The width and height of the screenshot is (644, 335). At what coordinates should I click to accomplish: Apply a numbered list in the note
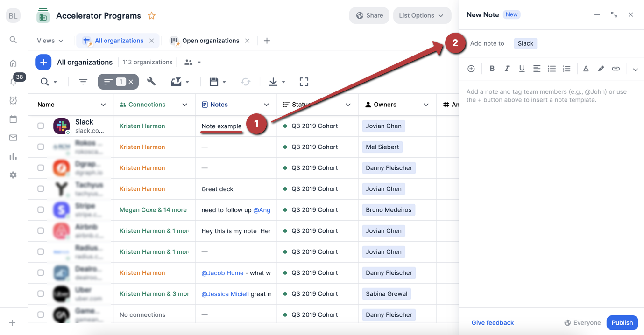point(566,68)
